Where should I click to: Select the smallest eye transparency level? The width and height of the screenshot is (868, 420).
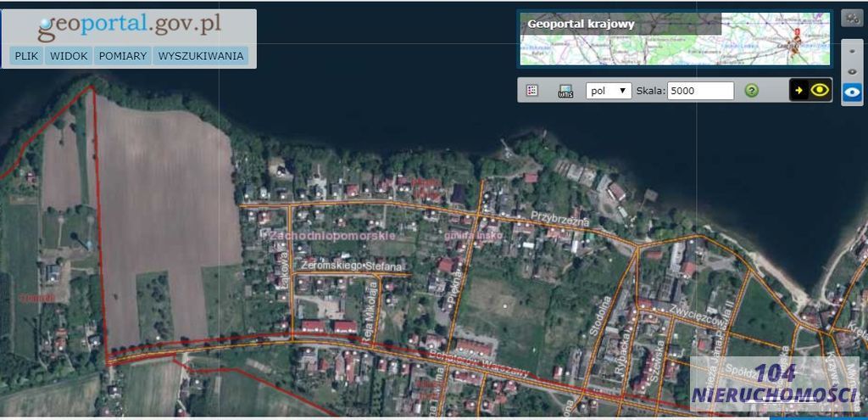[852, 51]
